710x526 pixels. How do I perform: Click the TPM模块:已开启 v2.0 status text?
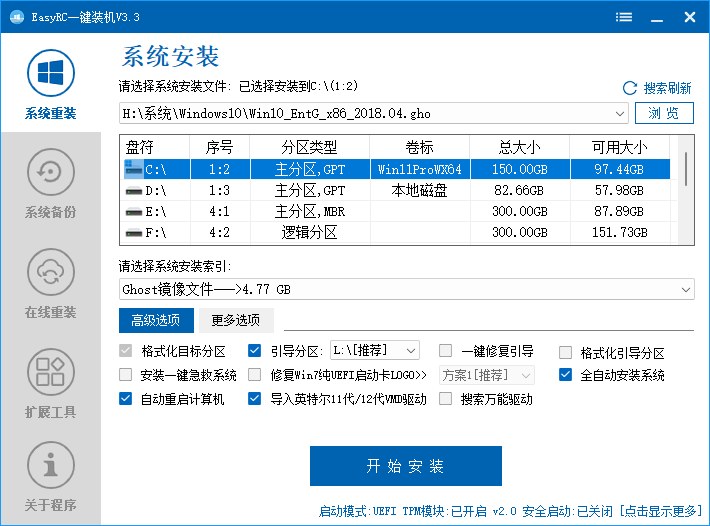[x=459, y=512]
